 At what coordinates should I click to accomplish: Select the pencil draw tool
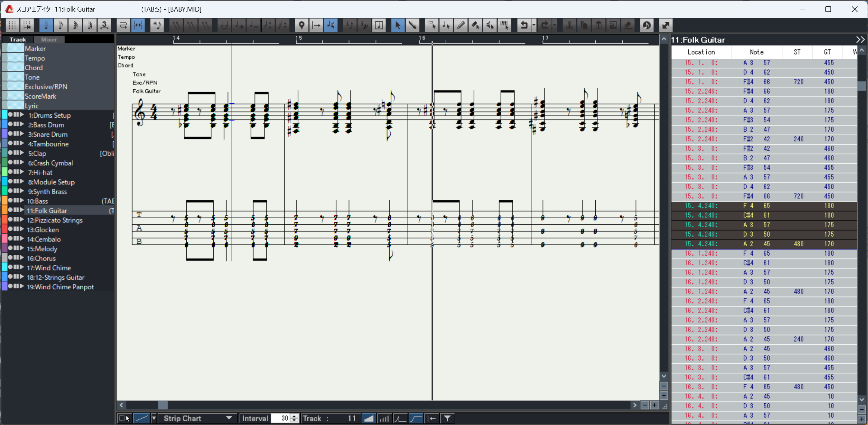click(x=461, y=25)
